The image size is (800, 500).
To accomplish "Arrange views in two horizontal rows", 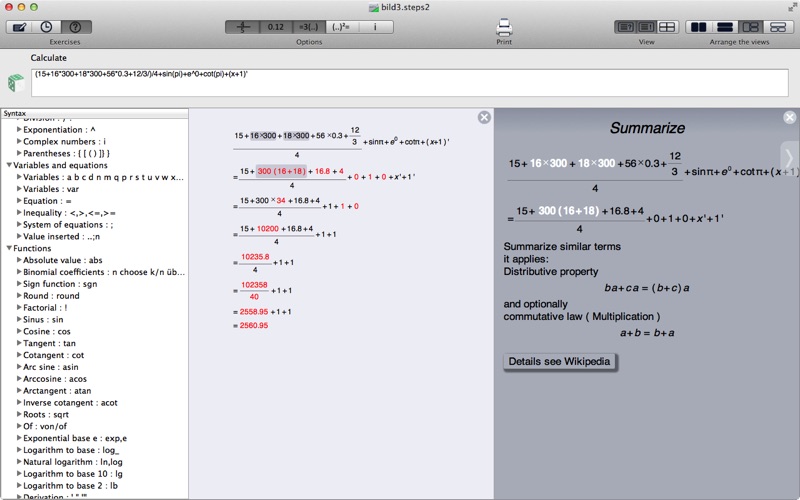I will [725, 27].
